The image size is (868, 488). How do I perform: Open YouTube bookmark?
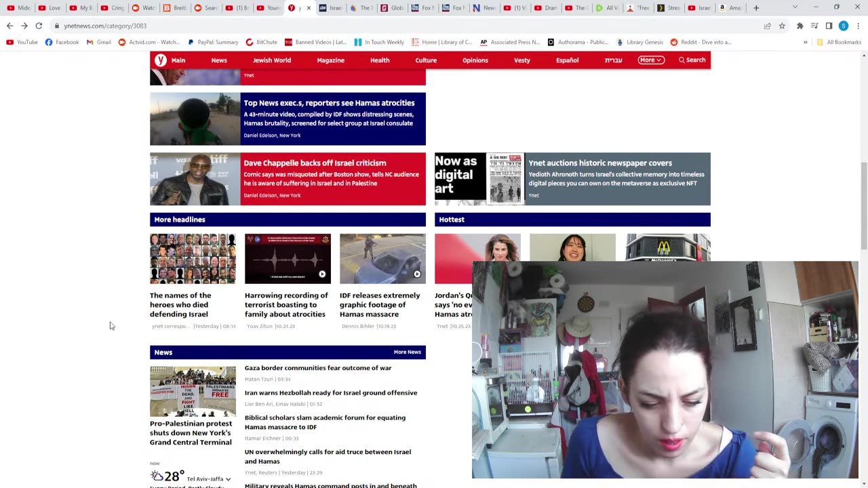coord(22,42)
